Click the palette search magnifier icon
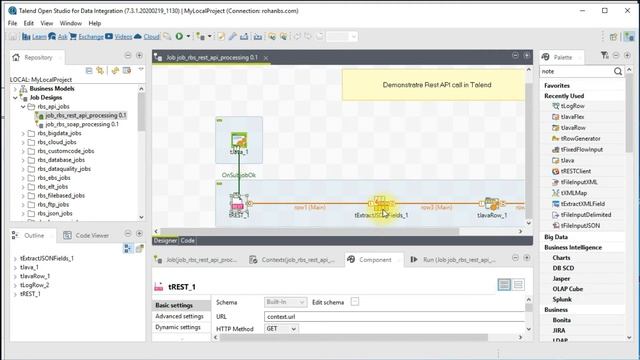This screenshot has height=360, width=640. tap(618, 71)
